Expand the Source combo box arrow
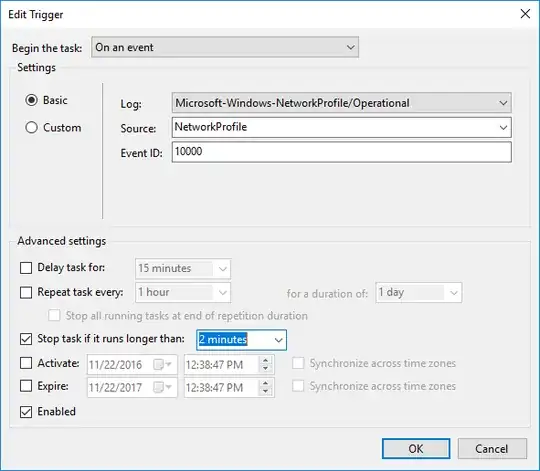The width and height of the screenshot is (540, 471). coord(503,127)
